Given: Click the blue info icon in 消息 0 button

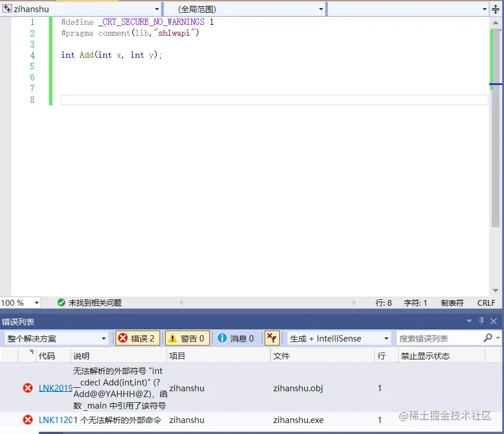Looking at the screenshot, I should click(x=222, y=338).
